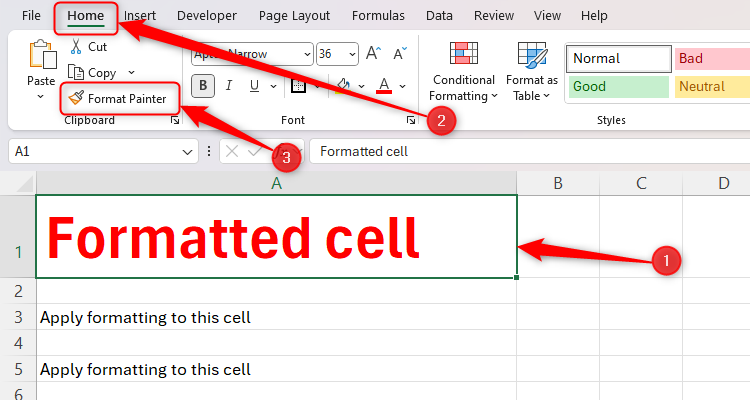
Task: Open the font size dropdown
Action: coord(353,54)
